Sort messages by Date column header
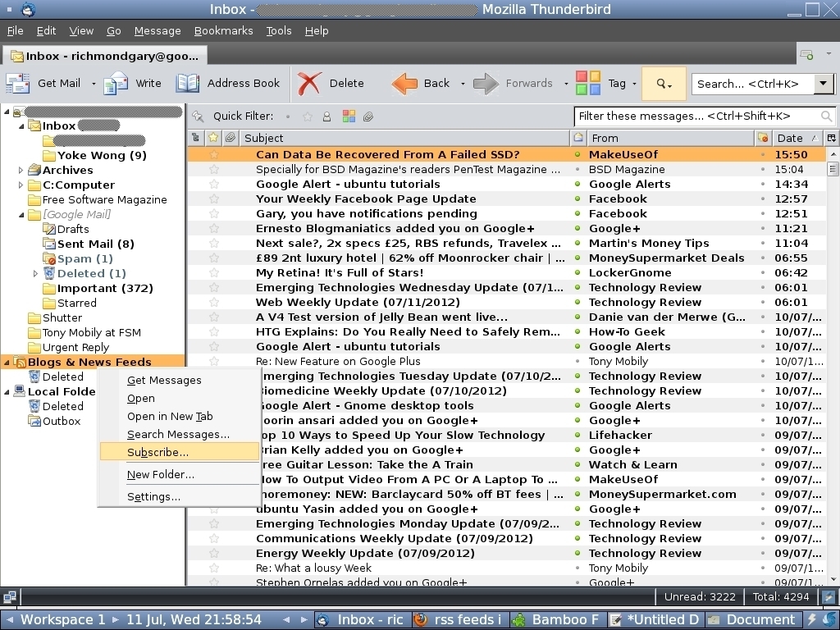This screenshot has height=630, width=840. (x=796, y=138)
